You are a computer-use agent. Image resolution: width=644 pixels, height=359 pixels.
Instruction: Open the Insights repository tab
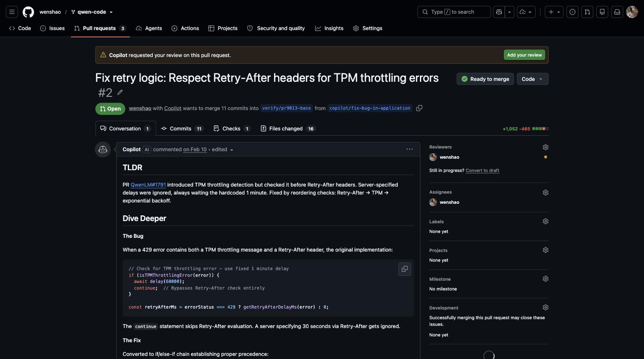pos(329,28)
